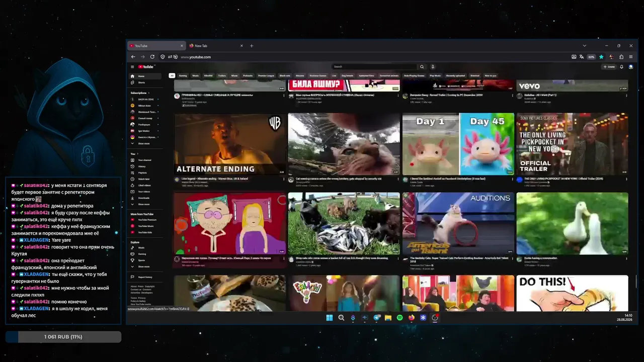
Task: Select the Music filter chip
Action: coord(196,75)
